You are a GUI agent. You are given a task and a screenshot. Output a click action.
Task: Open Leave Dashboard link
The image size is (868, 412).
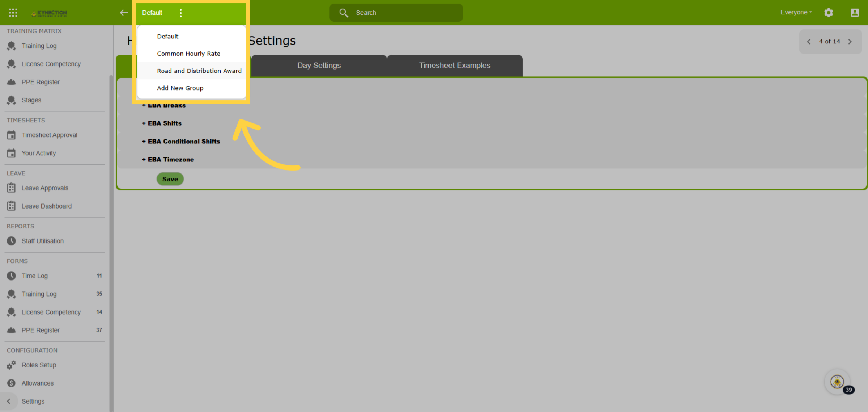pyautogui.click(x=47, y=206)
